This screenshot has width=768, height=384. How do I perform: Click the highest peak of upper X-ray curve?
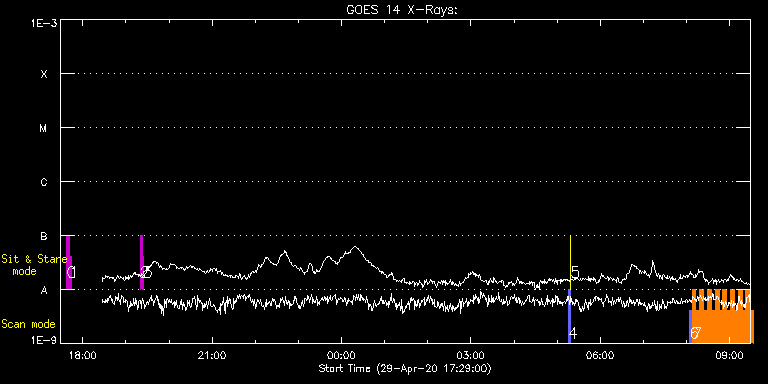tap(355, 247)
